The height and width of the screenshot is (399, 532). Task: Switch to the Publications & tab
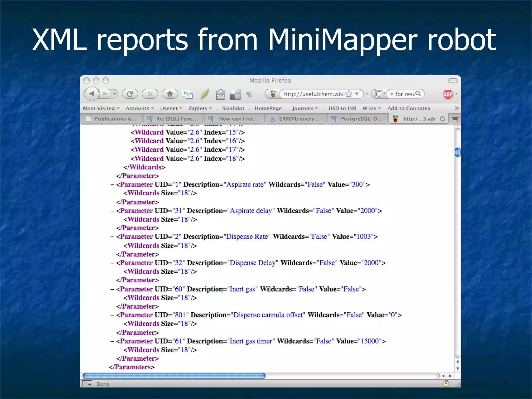[x=111, y=119]
